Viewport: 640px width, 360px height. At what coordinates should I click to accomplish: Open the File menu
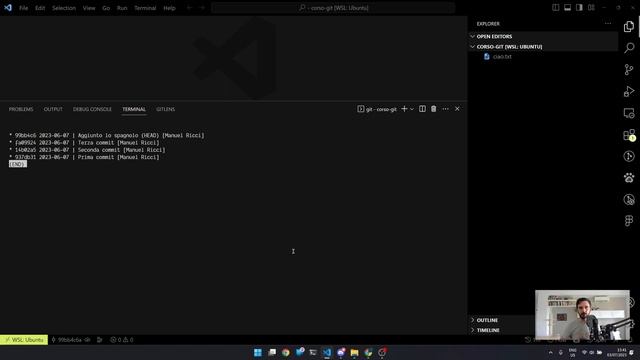pyautogui.click(x=24, y=8)
